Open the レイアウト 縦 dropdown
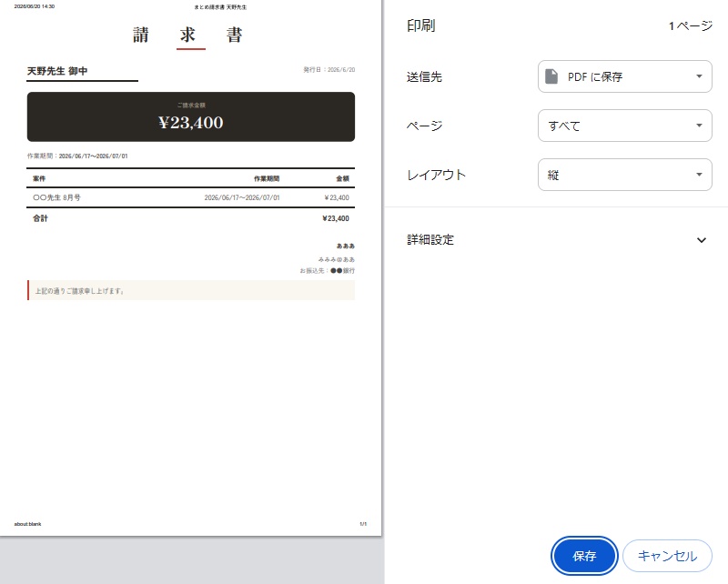This screenshot has height=584, width=728. [624, 175]
